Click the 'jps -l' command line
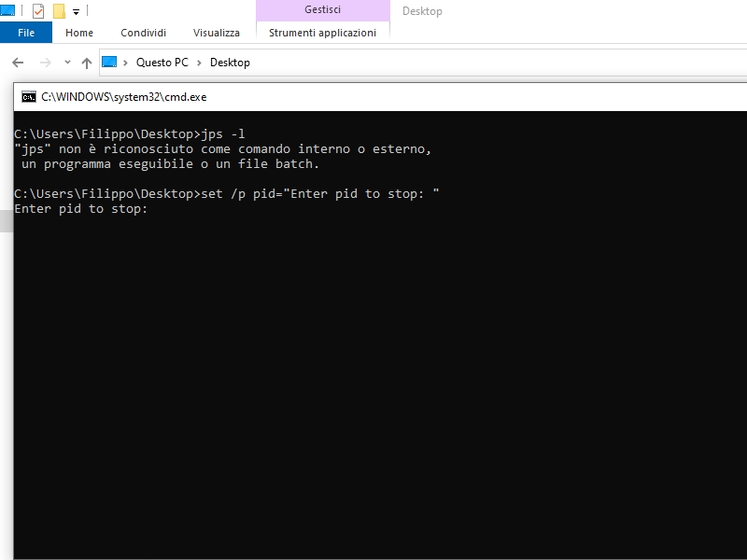Screen dimensions: 747x560 point(130,133)
